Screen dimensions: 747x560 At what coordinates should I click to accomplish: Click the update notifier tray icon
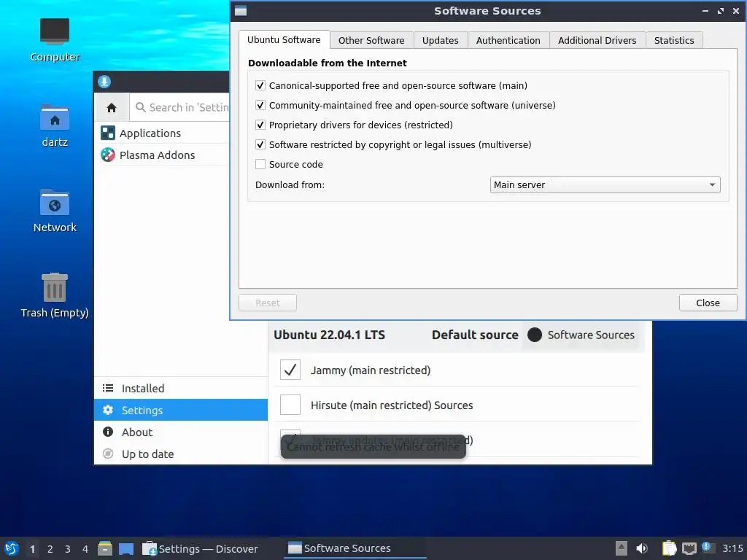[708, 548]
